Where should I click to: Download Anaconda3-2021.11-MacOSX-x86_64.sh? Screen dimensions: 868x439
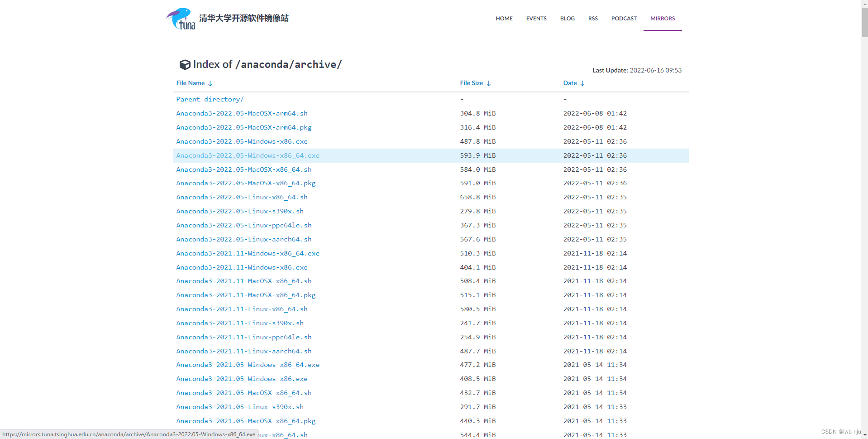click(x=244, y=281)
